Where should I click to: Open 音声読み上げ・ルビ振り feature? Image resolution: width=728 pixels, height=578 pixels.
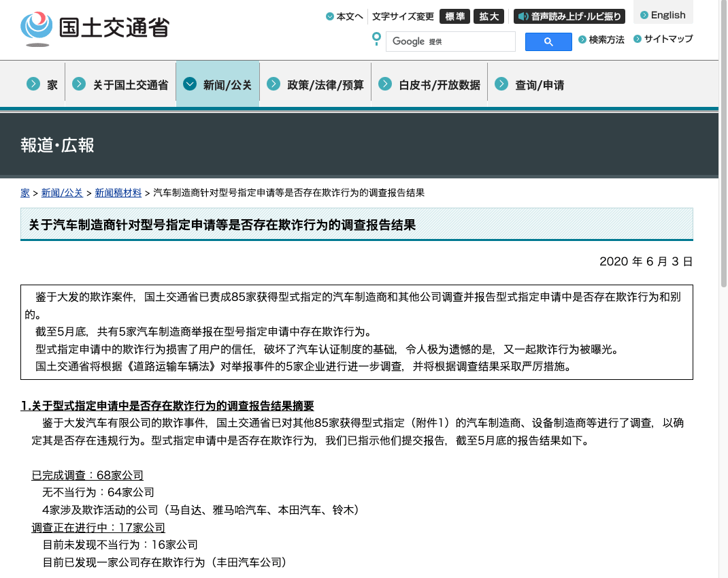tap(569, 16)
